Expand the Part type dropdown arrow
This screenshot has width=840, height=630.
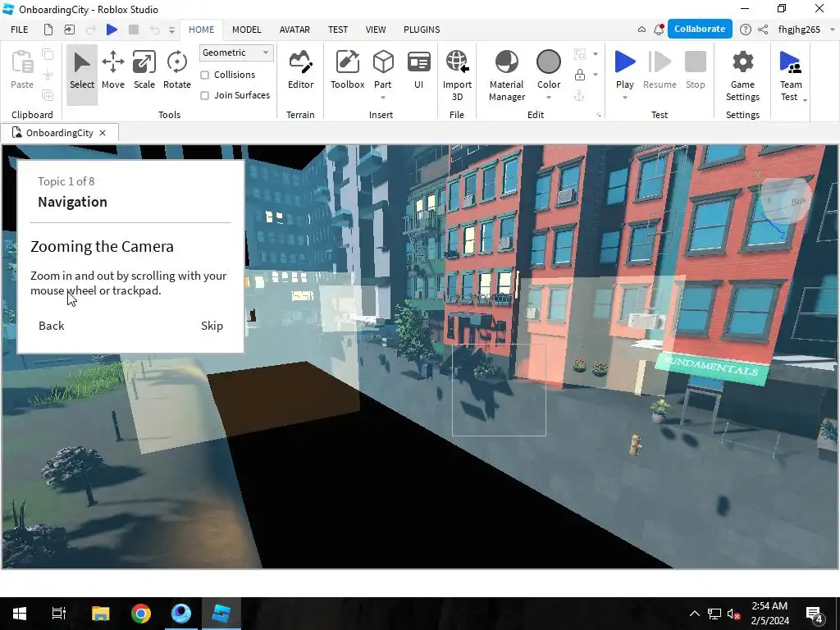[383, 98]
